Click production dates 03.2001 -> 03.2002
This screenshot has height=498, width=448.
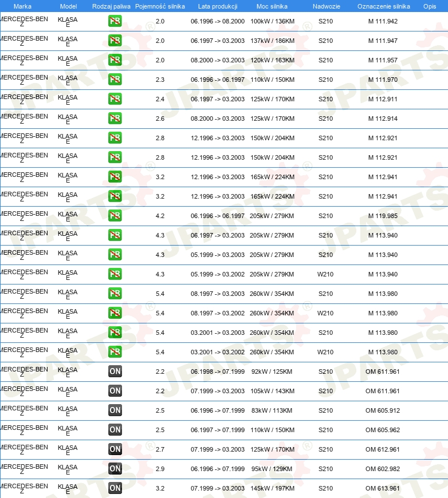(218, 352)
